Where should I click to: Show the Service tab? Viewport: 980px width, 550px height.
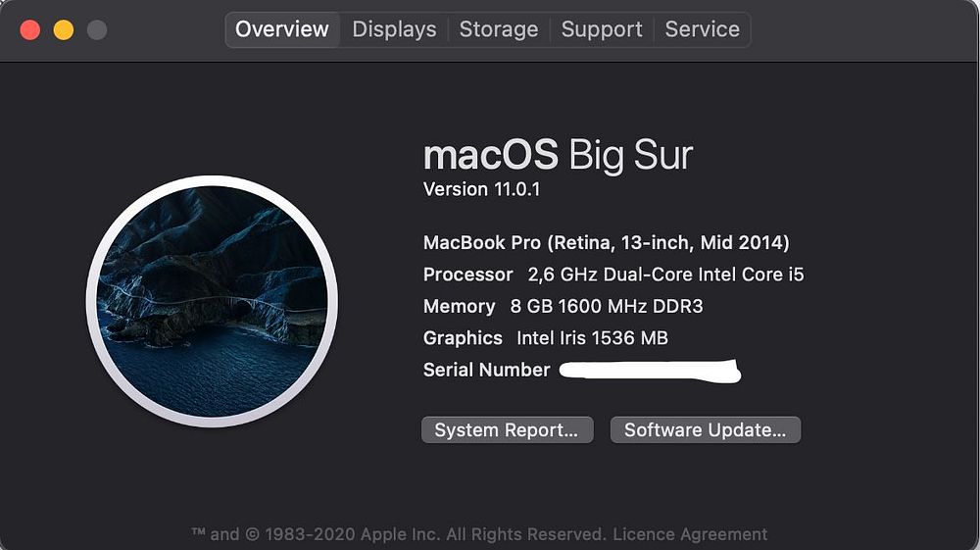click(x=702, y=29)
